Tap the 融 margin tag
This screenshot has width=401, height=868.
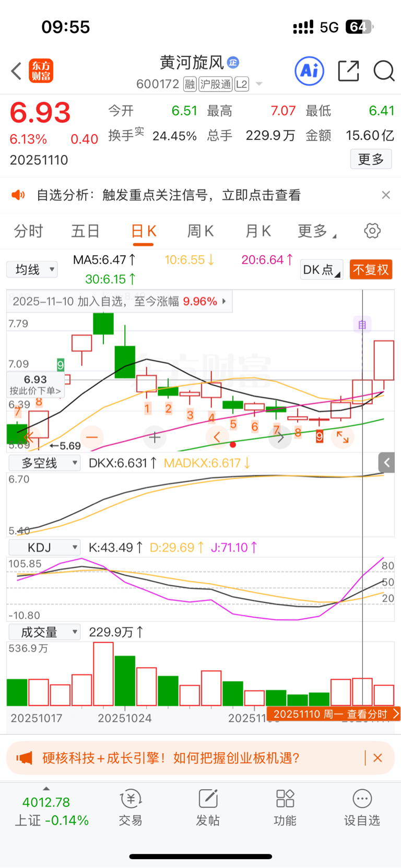point(190,84)
